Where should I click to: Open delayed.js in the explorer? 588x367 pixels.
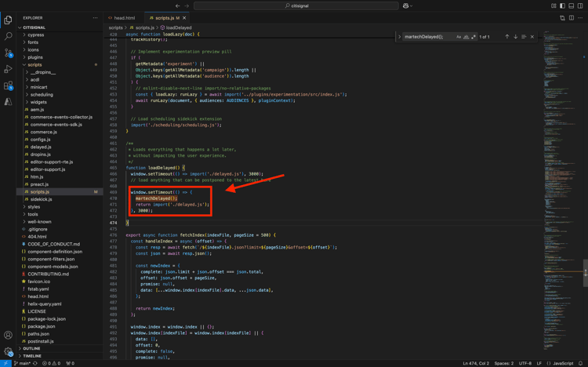tap(41, 147)
